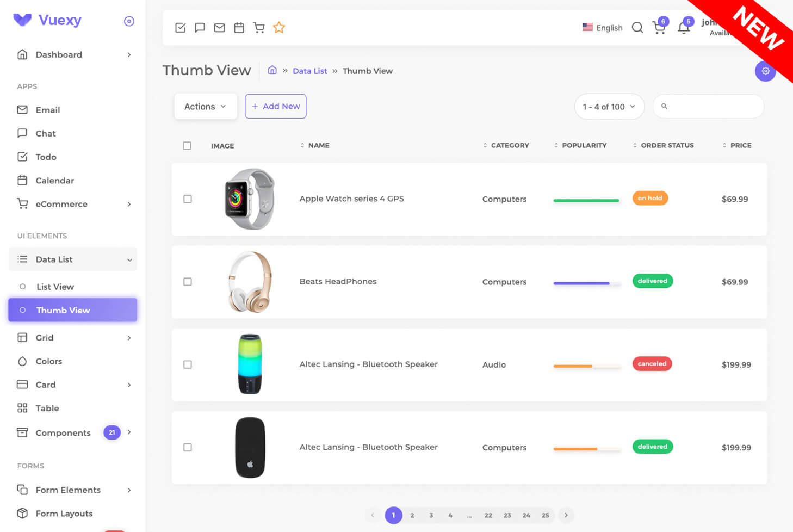Click the Beats headphones product thumbnail
This screenshot has width=793, height=532.
(250, 282)
